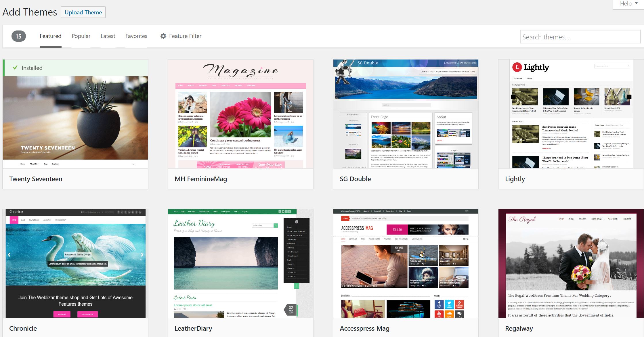Viewport: 644px width, 337px height.
Task: Select the Featured tab
Action: pyautogui.click(x=50, y=36)
